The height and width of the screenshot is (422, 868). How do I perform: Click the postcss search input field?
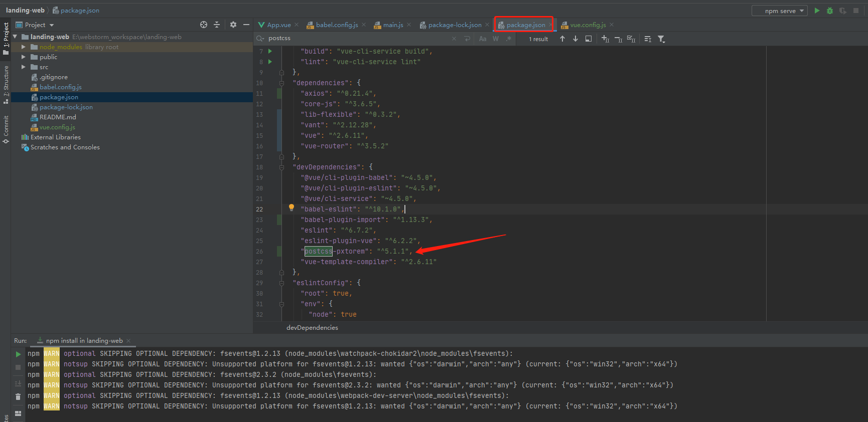(x=356, y=39)
